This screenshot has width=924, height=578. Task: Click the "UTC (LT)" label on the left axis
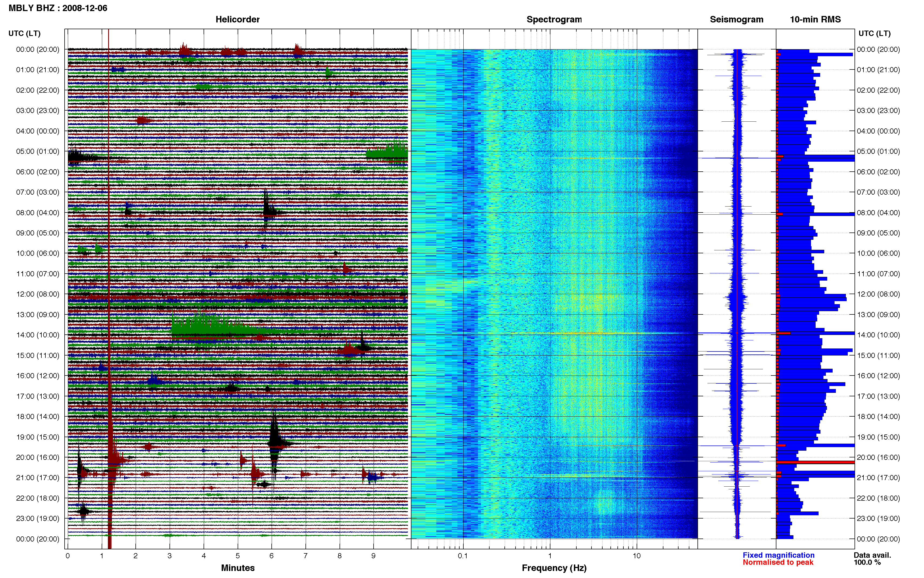(24, 33)
